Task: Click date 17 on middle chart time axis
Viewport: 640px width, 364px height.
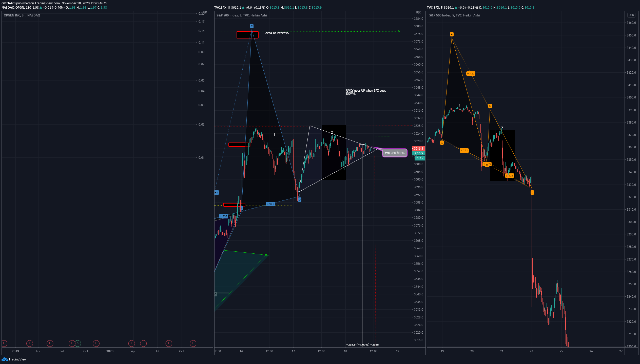Action: pyautogui.click(x=293, y=351)
